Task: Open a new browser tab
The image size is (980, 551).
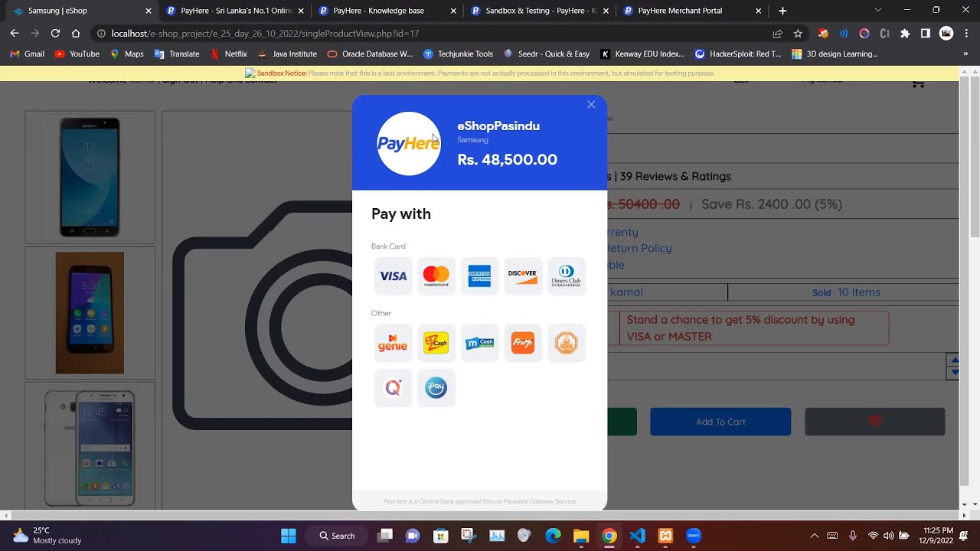Action: pyautogui.click(x=782, y=11)
